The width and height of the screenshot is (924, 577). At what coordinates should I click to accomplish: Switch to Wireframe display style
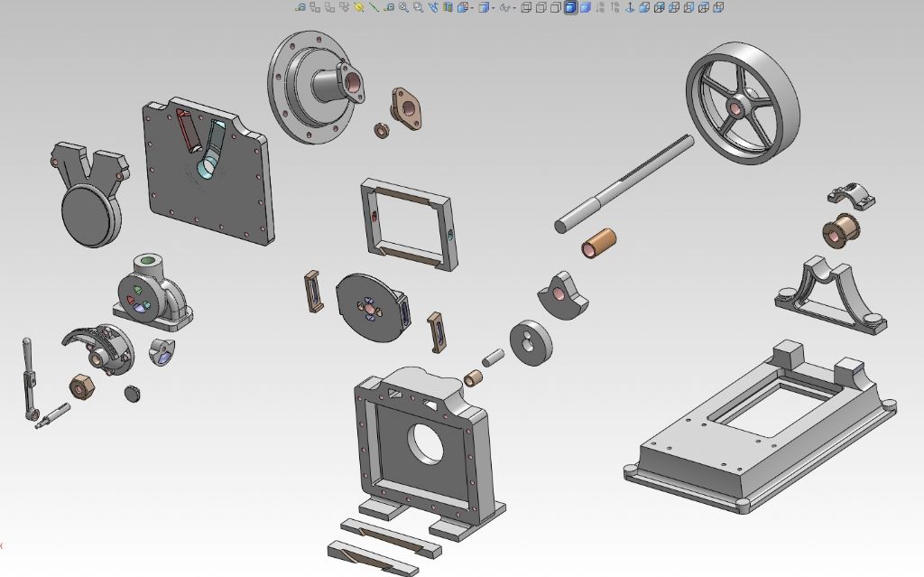(x=526, y=7)
